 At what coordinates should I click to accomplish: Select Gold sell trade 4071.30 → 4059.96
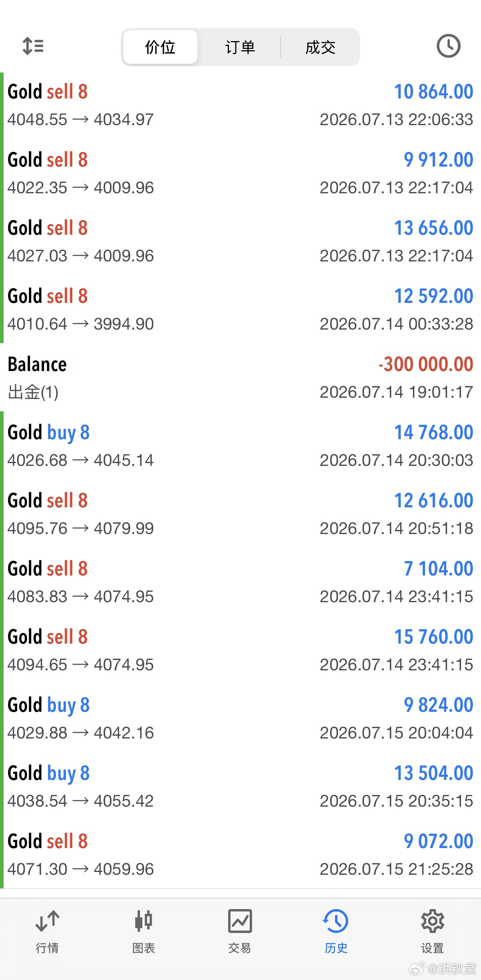(240, 854)
